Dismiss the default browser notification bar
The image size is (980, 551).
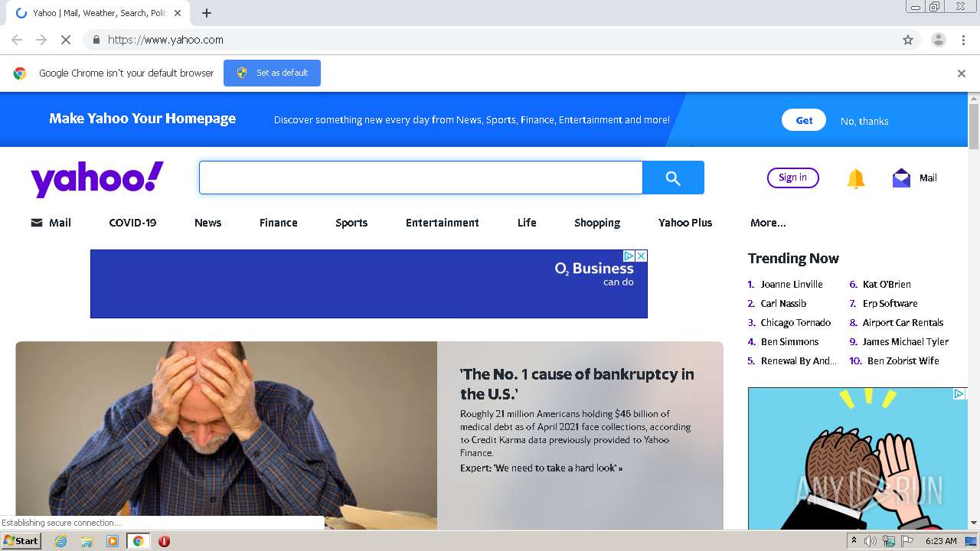962,73
